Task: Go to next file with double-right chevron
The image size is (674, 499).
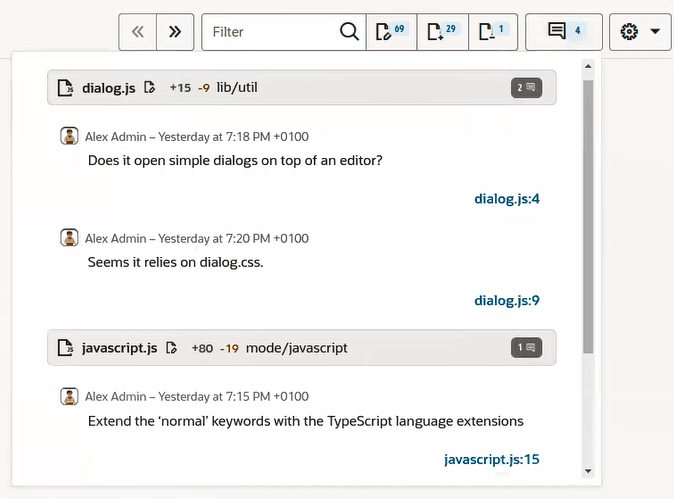Action: (175, 32)
